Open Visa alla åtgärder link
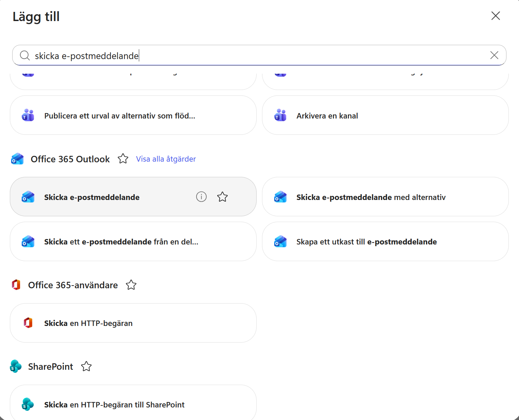519x420 pixels. coord(166,159)
